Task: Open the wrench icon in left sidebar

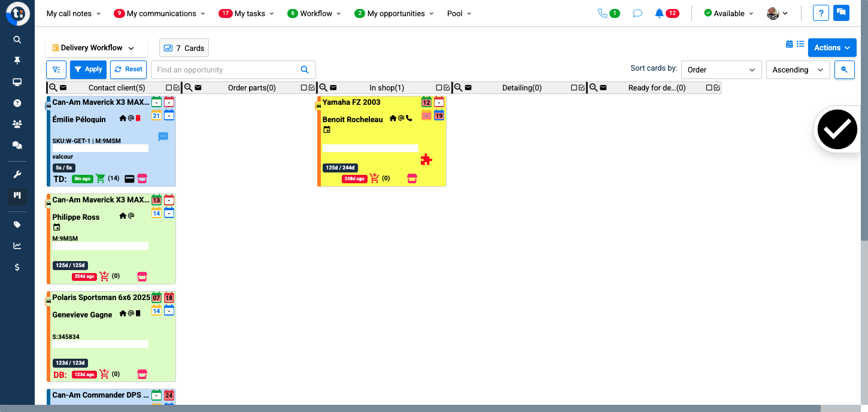Action: [x=17, y=175]
